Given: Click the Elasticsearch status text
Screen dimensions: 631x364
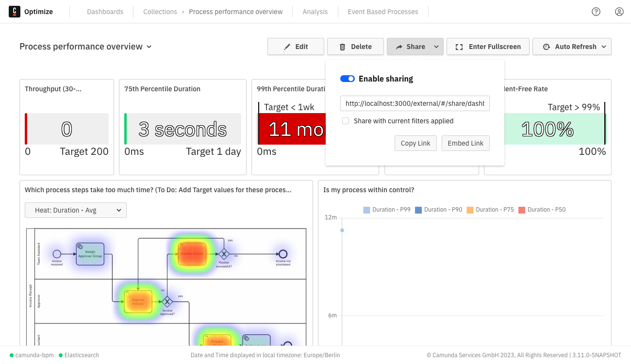Looking at the screenshot, I should click(x=82, y=355).
